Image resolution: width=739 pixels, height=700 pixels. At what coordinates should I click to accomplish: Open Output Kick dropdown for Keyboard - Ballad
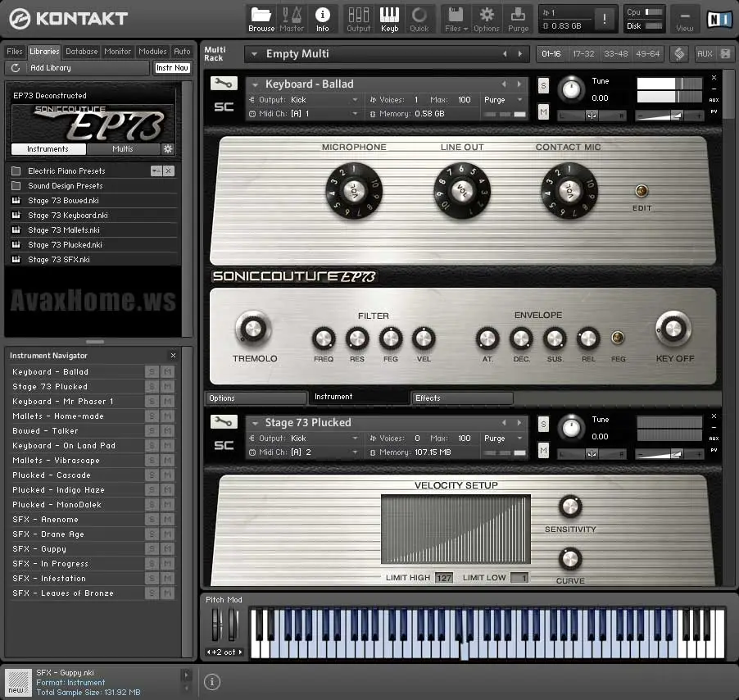[304, 100]
